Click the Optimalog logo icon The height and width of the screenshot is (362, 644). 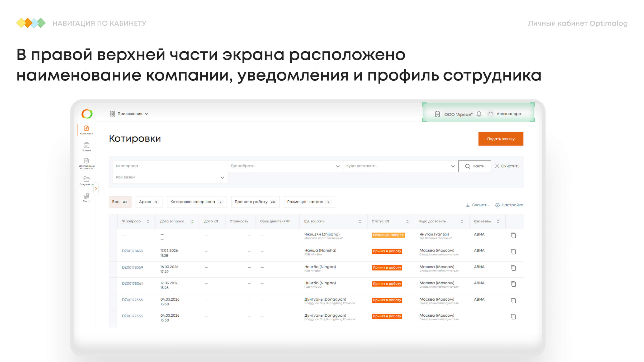[x=87, y=114]
